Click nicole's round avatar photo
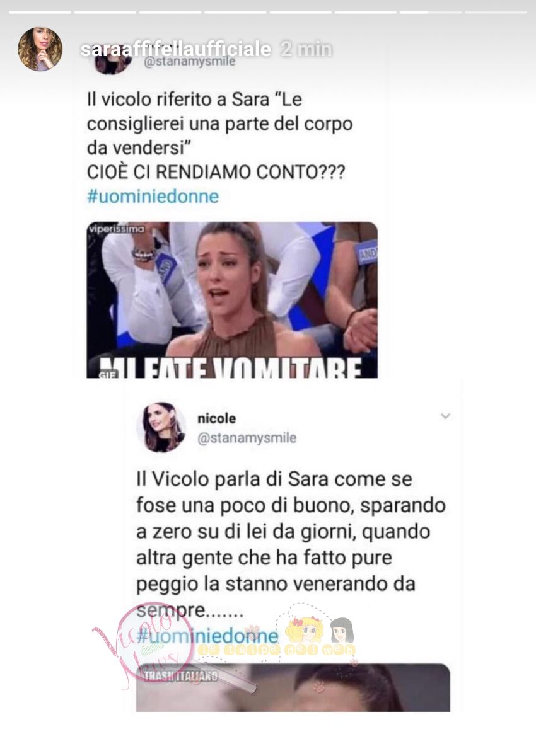The width and height of the screenshot is (536, 756). (x=161, y=427)
